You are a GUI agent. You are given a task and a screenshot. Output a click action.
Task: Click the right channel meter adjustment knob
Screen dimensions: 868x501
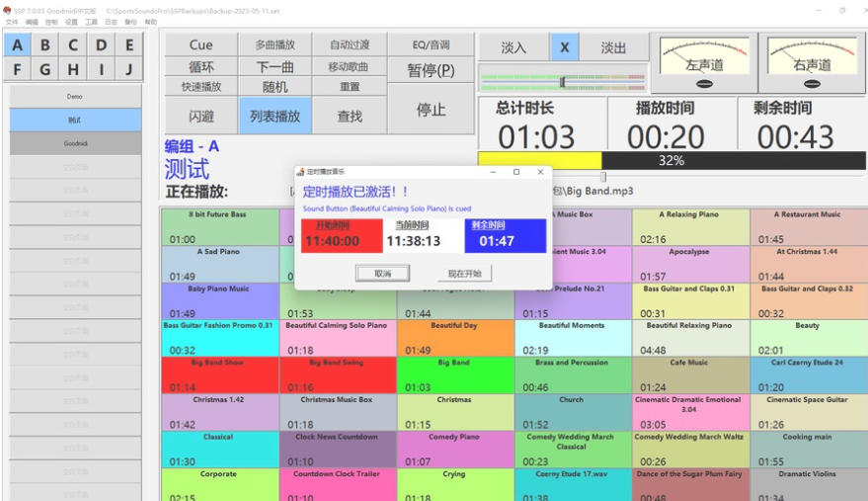coord(812,84)
